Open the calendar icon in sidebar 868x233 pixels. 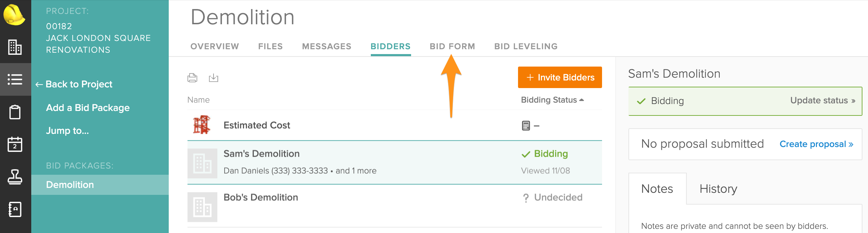pyautogui.click(x=15, y=144)
